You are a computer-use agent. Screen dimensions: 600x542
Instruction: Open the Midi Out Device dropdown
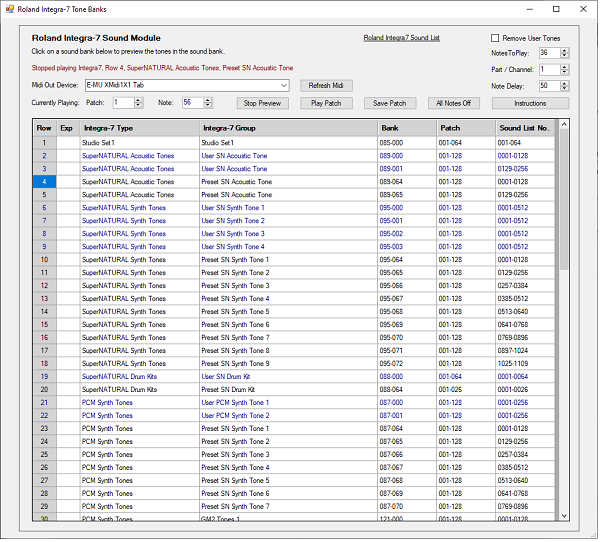click(284, 85)
